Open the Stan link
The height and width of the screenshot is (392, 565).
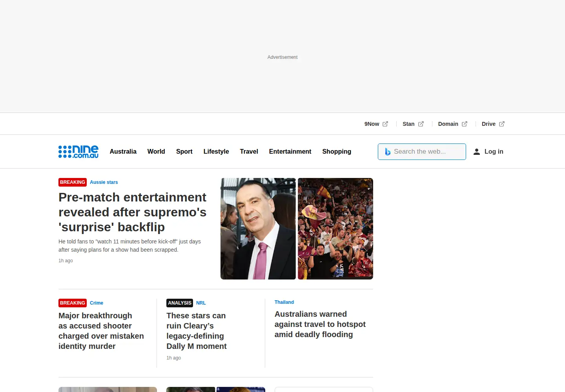pos(408,124)
